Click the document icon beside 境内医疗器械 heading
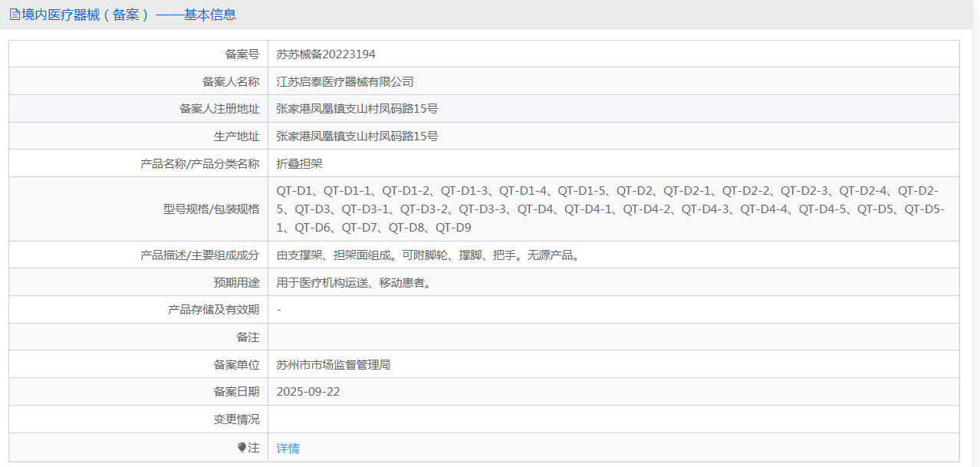980x467 pixels. [x=15, y=15]
